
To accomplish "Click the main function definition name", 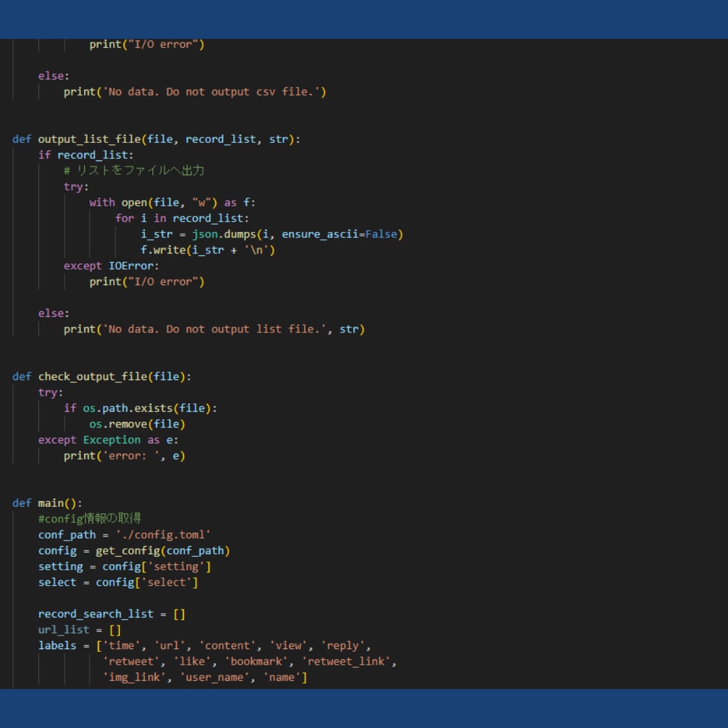I will (51, 504).
